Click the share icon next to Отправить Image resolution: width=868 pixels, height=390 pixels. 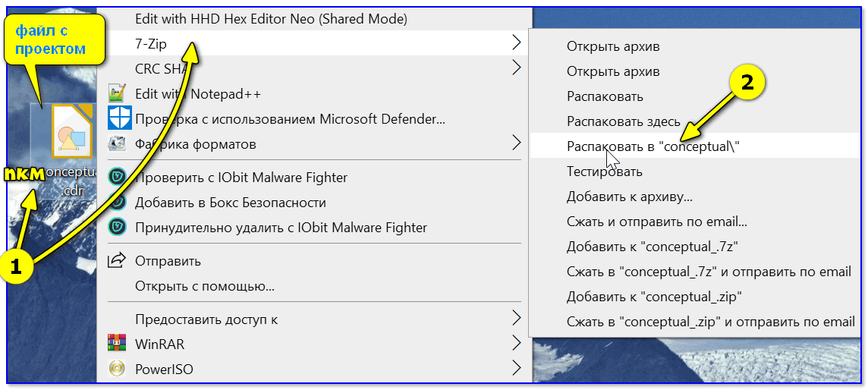[x=117, y=260]
